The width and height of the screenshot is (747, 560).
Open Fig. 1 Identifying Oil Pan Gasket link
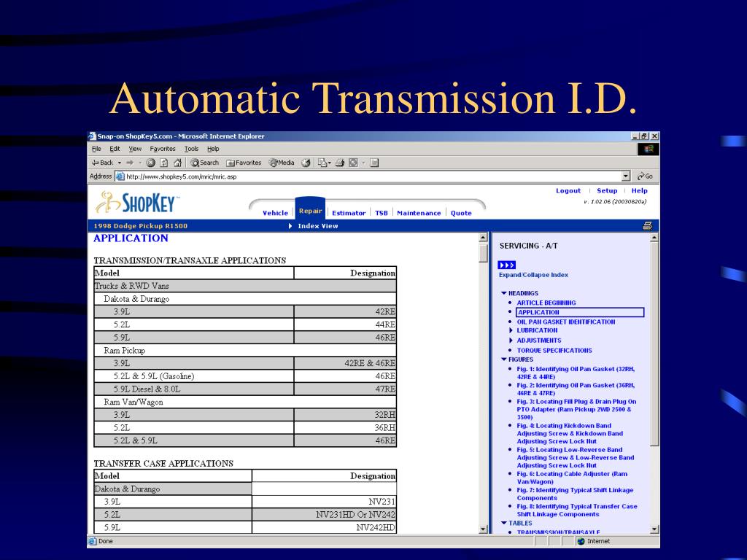[x=576, y=373]
